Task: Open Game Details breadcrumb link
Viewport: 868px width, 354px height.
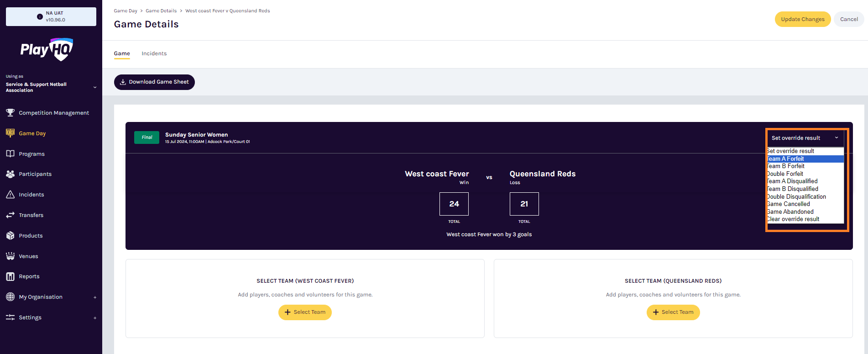Action: (x=161, y=11)
